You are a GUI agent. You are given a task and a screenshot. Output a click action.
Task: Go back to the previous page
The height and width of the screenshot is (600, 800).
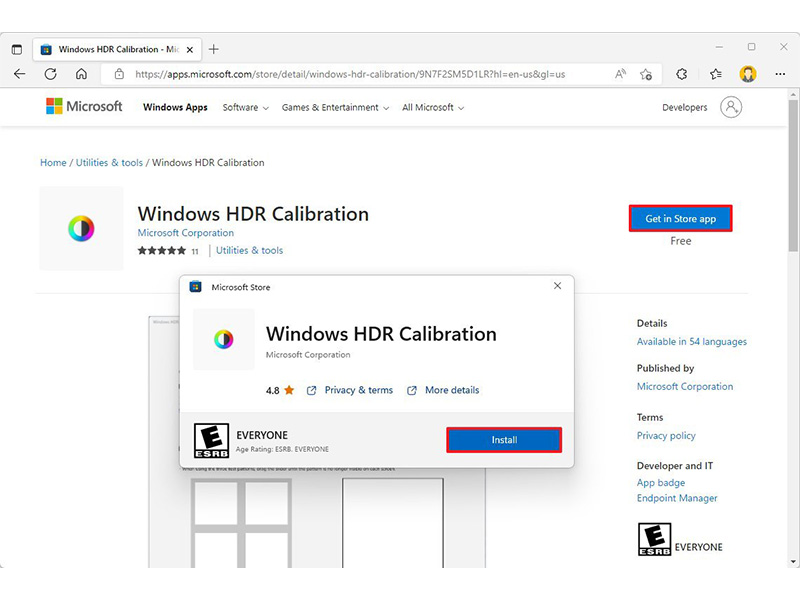coord(19,74)
